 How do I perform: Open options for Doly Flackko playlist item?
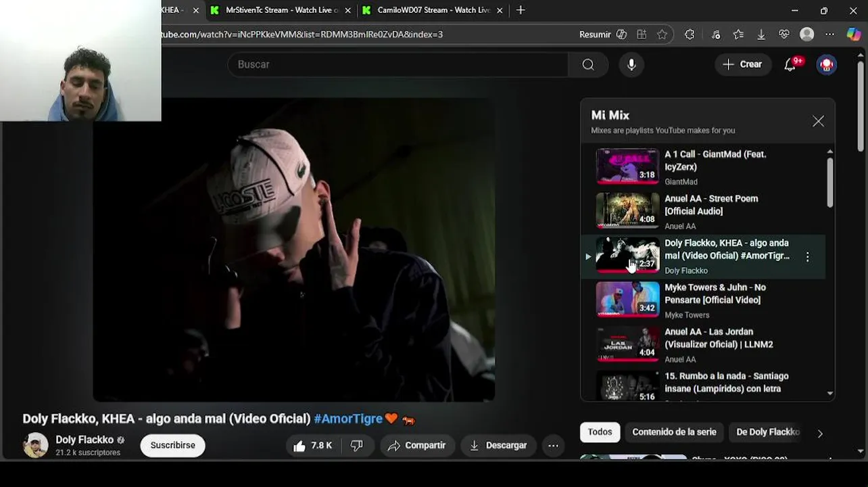[807, 257]
